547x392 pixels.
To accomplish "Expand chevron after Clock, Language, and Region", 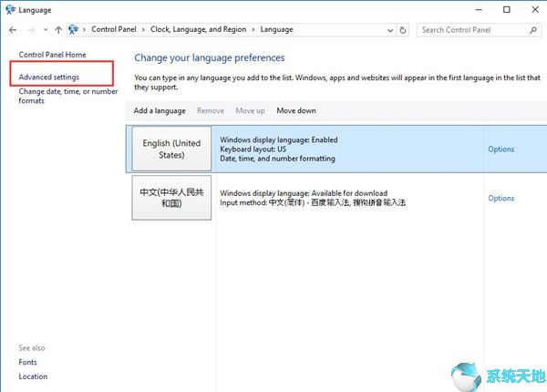I will (x=253, y=30).
